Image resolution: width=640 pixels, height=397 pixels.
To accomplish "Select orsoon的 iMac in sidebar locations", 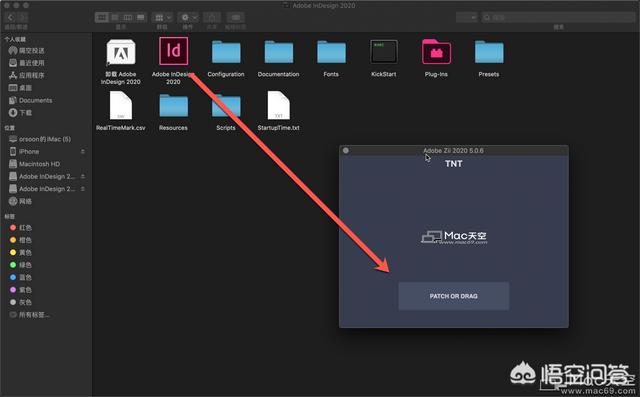I will pyautogui.click(x=40, y=139).
